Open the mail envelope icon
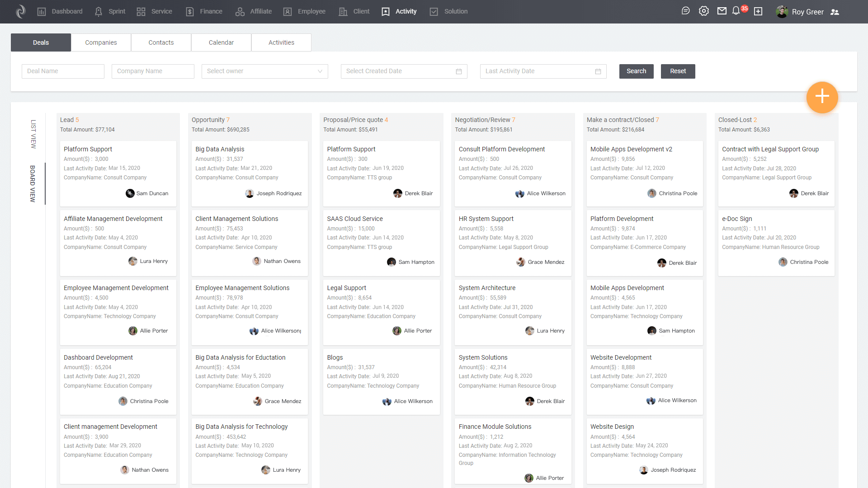Image resolution: width=868 pixels, height=488 pixels. pos(722,11)
